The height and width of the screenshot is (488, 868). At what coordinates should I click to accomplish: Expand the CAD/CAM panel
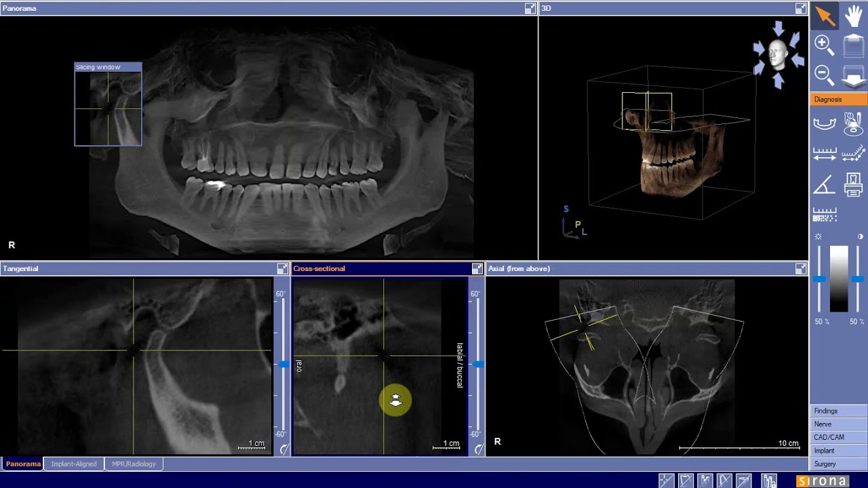click(x=839, y=437)
